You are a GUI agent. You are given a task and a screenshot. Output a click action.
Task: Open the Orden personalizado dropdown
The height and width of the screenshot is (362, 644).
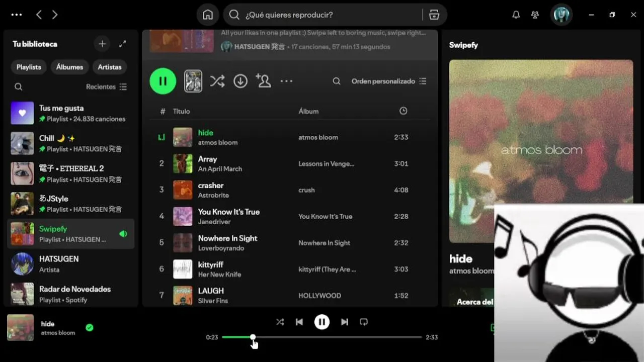[389, 81]
